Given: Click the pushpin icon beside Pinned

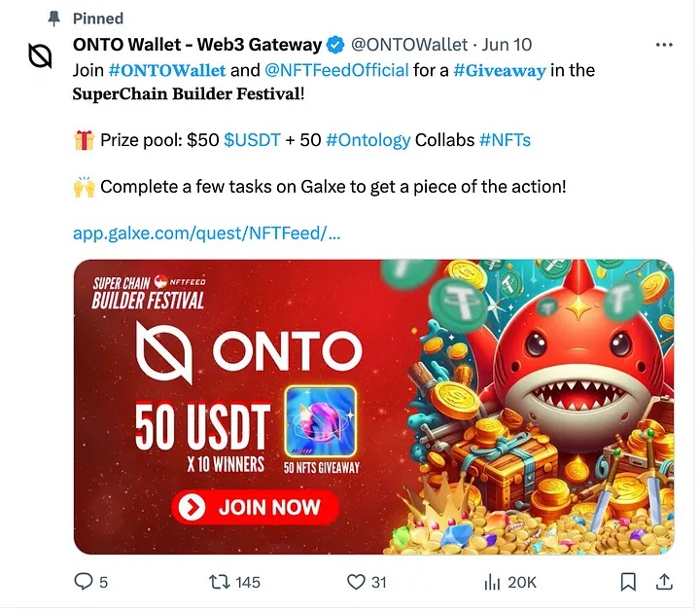Looking at the screenshot, I should click(54, 18).
